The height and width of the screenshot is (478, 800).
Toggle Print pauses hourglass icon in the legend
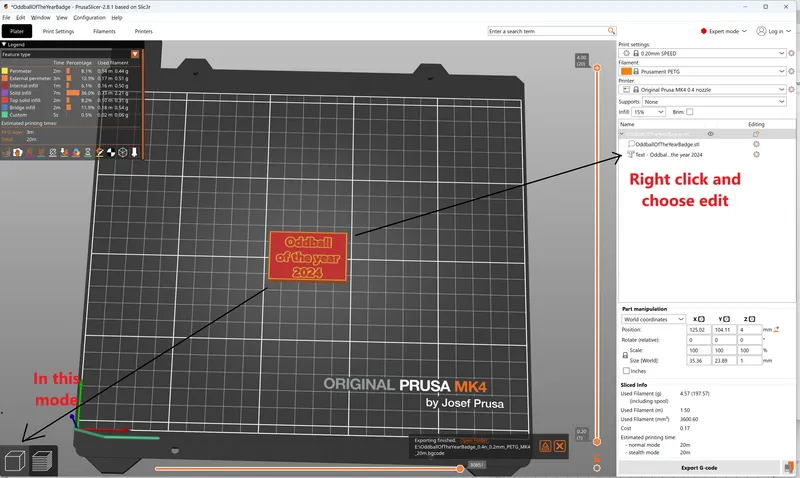(x=88, y=153)
